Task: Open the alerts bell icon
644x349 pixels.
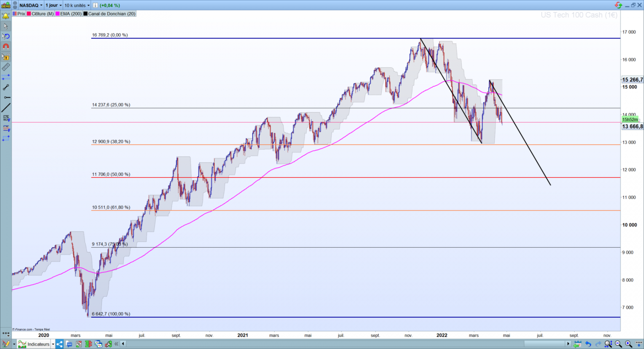Action: point(6,16)
